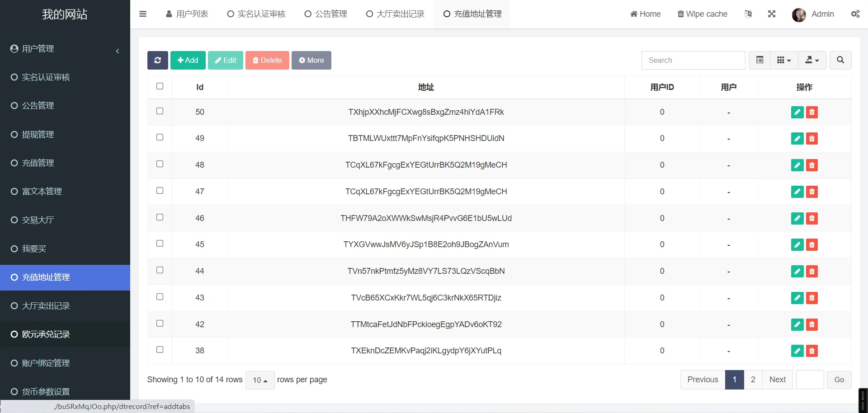Toggle the sidebar hamburger menu icon
This screenshot has height=413, width=868.
[x=143, y=14]
